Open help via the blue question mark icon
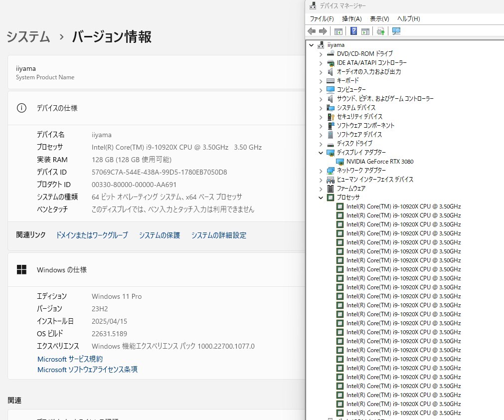Screen dimensions: 504x420 [x=353, y=31]
